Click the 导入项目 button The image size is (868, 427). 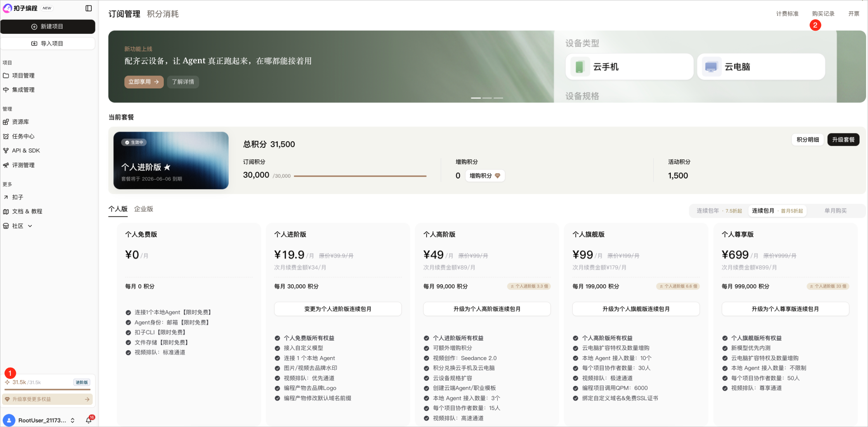(47, 43)
